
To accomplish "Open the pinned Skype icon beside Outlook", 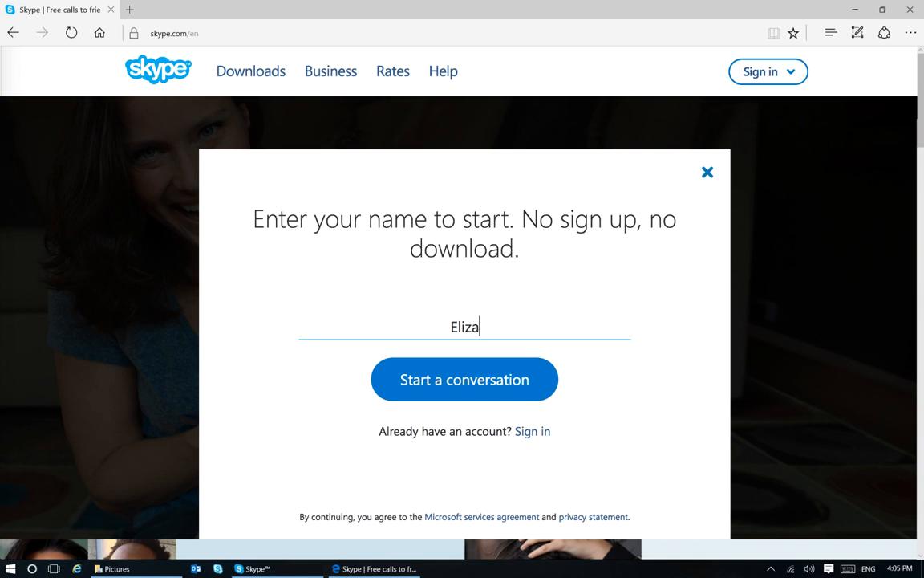I will pyautogui.click(x=218, y=568).
